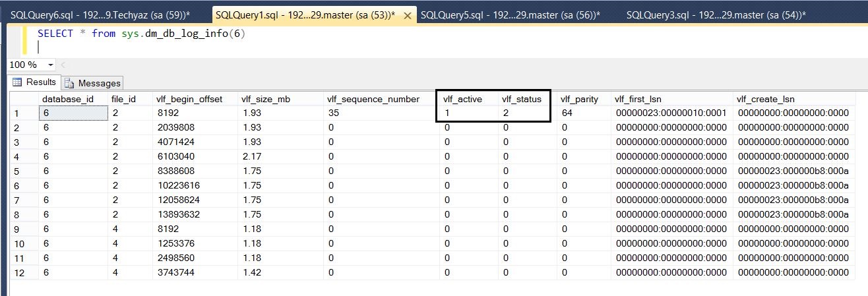Click the Messages tab document icon
Image resolution: width=868 pixels, height=296 pixels.
pyautogui.click(x=69, y=83)
